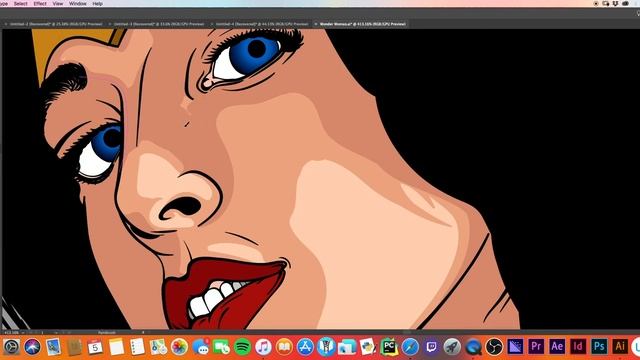Open the Rocket launcher app
This screenshot has width=640, height=360.
pos(452,347)
